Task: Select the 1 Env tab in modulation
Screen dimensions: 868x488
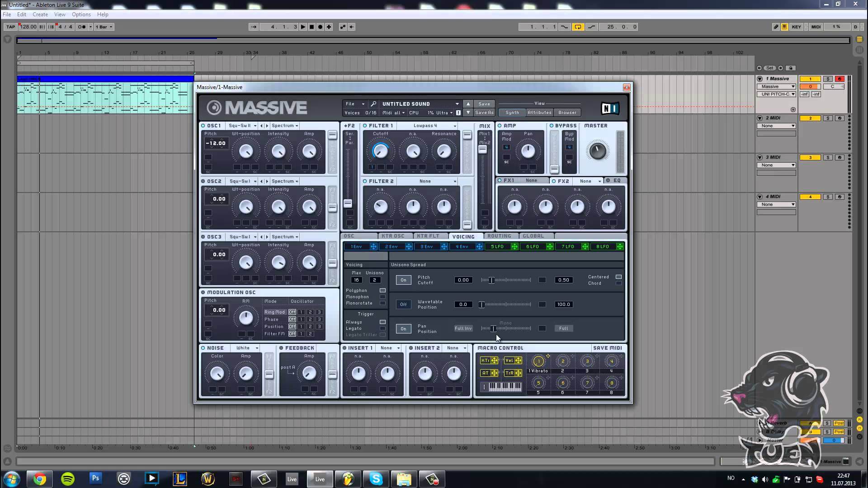Action: point(355,246)
